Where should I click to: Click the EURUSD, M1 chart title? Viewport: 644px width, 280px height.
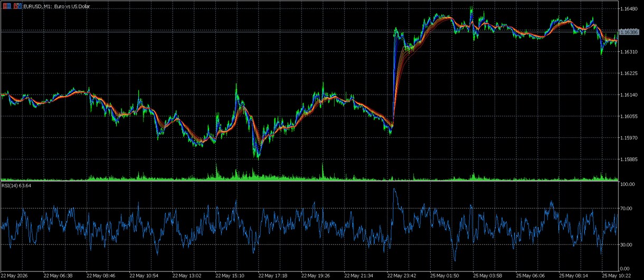click(57, 6)
